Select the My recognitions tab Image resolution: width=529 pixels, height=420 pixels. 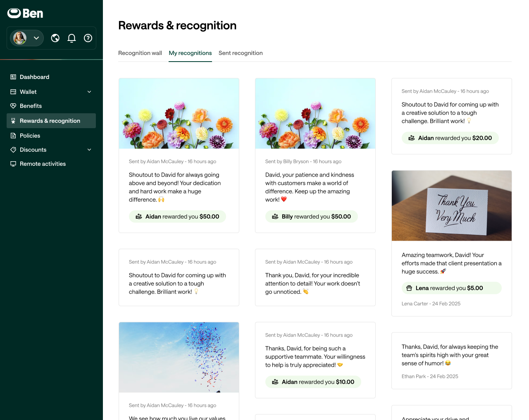click(x=190, y=53)
